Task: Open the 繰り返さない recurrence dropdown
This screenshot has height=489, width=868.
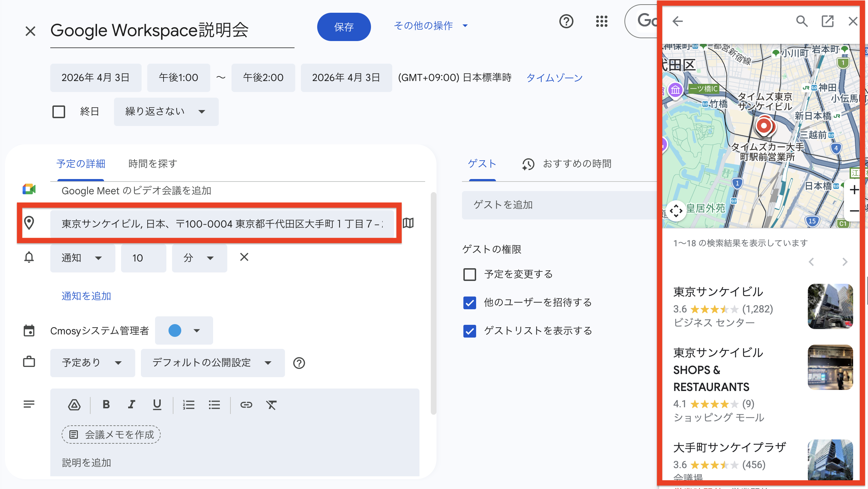Action: 166,111
